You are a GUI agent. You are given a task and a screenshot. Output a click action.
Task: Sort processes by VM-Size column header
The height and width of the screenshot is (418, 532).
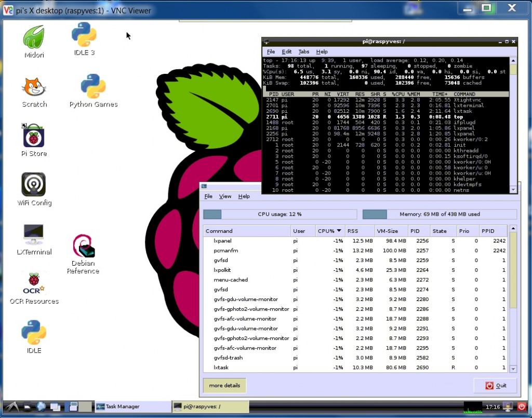click(x=391, y=231)
